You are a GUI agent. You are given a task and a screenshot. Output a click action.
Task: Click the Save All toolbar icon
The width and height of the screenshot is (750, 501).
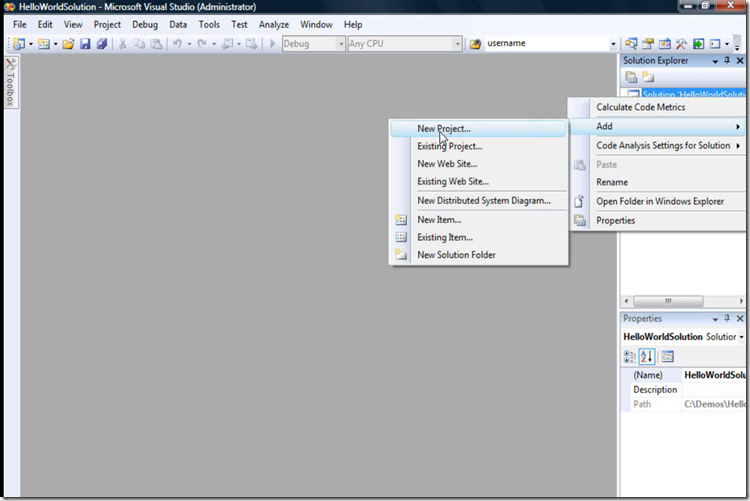click(x=101, y=44)
